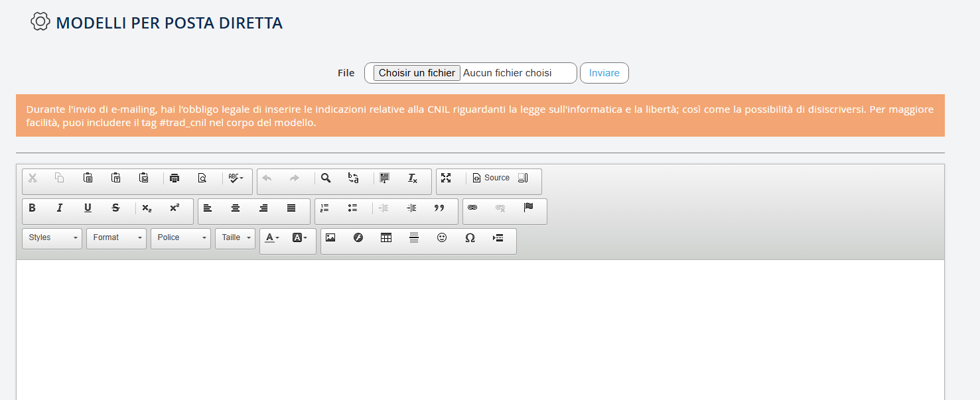Click the Inviare button
980x400 pixels.
pyautogui.click(x=604, y=73)
